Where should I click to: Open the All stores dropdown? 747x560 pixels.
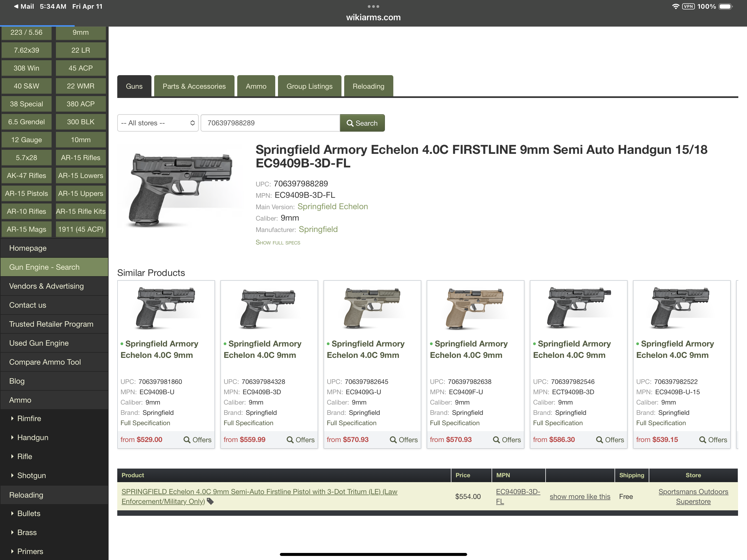158,123
